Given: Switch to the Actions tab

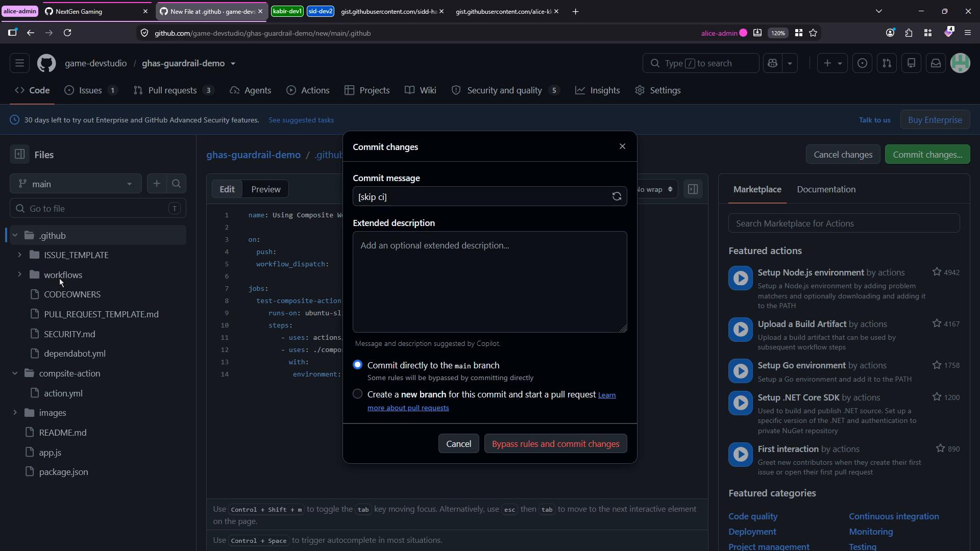Looking at the screenshot, I should tap(308, 90).
